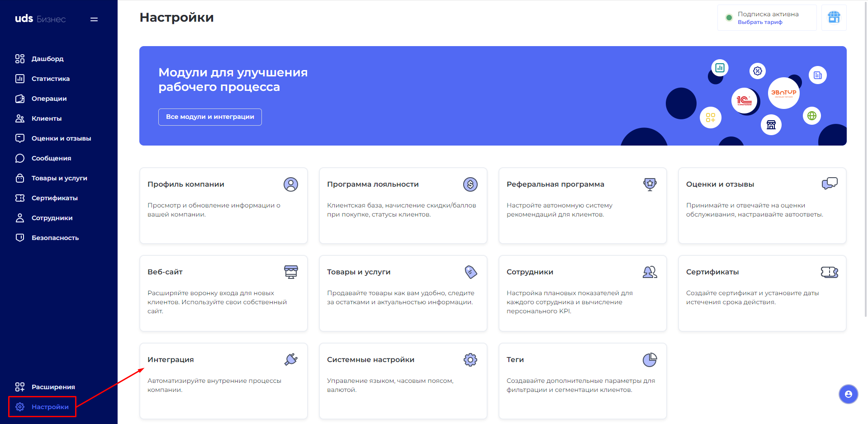Open Оценки и отзывы in the sidebar
868x424 pixels.
pyautogui.click(x=52, y=138)
